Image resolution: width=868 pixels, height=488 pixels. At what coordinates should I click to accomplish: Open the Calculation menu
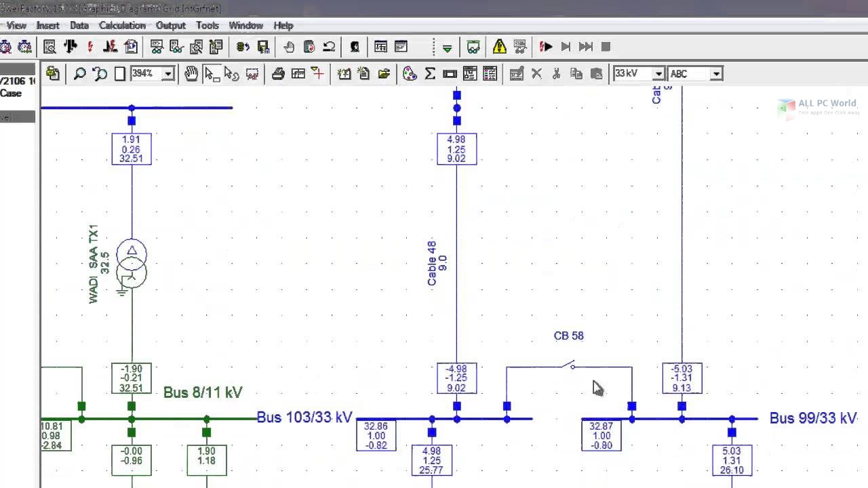(122, 25)
